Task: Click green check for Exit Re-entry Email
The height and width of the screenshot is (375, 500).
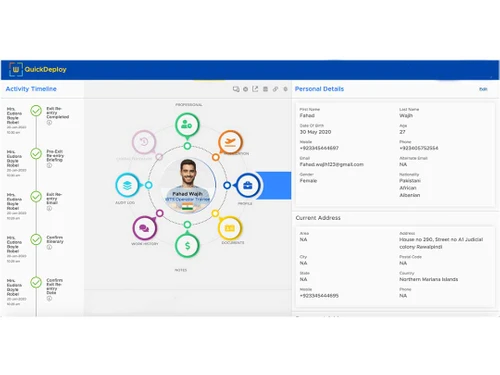Action: coord(36,197)
